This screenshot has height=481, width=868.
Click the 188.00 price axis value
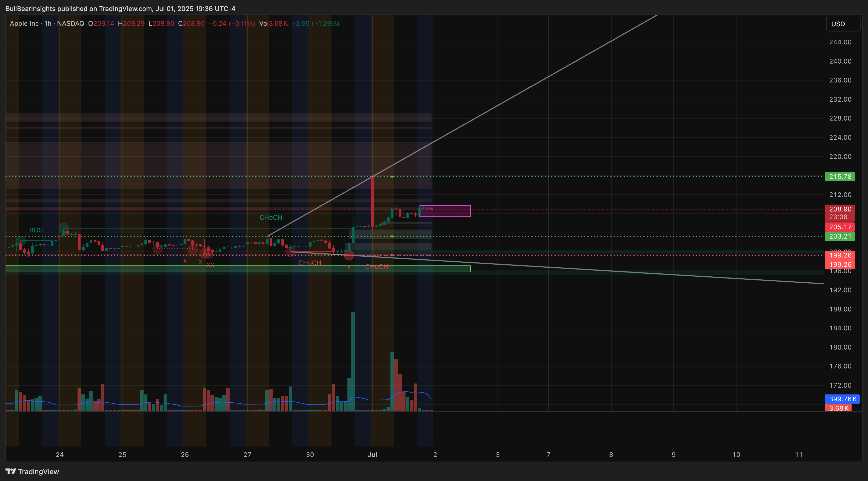840,309
